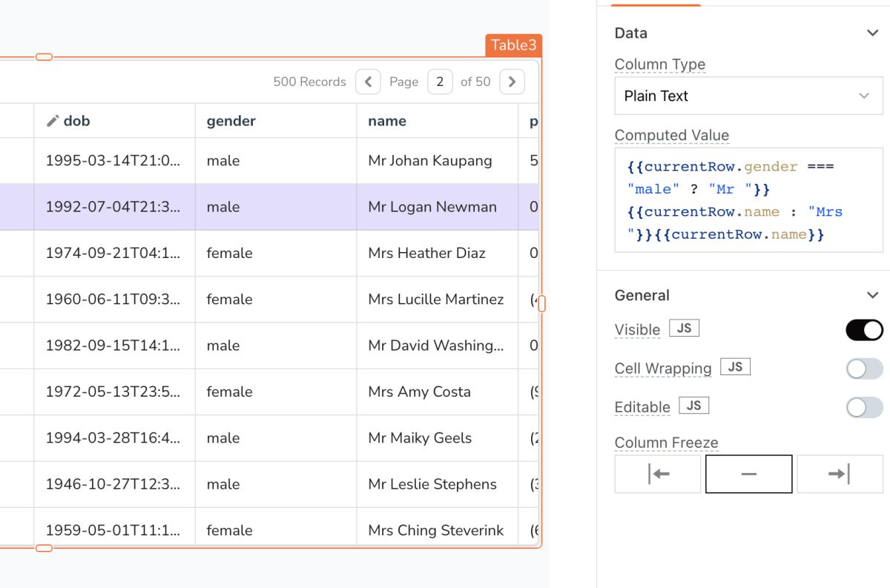This screenshot has height=588, width=890.
Task: Click the dob column edit pencil icon
Action: (x=53, y=121)
